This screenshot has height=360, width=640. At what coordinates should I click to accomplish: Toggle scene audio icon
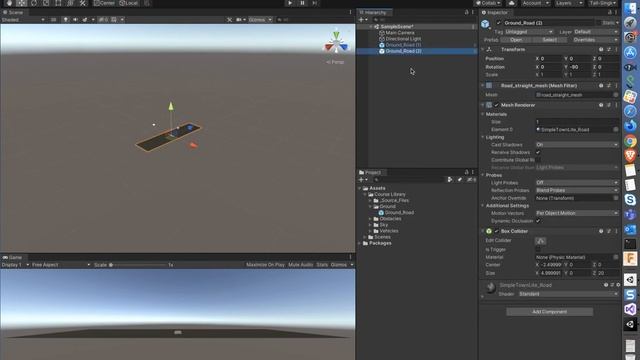coord(76,20)
